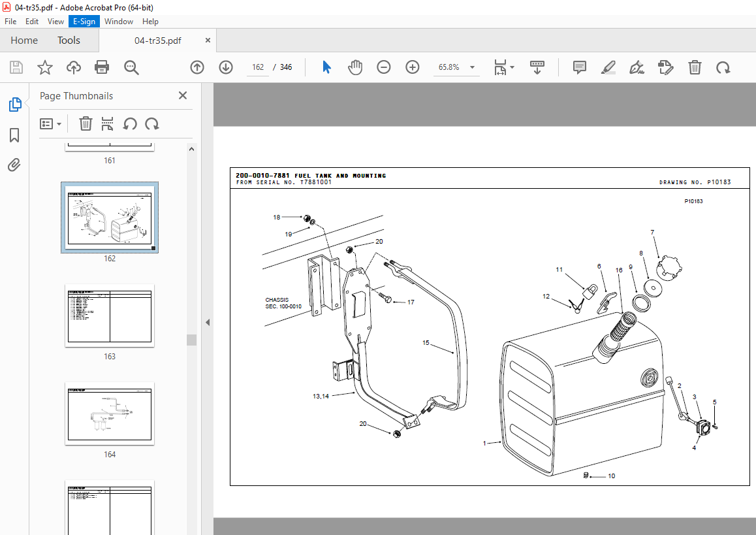Image resolution: width=756 pixels, height=535 pixels.
Task: Click the edit PDF stamp icon
Action: pyautogui.click(x=666, y=67)
